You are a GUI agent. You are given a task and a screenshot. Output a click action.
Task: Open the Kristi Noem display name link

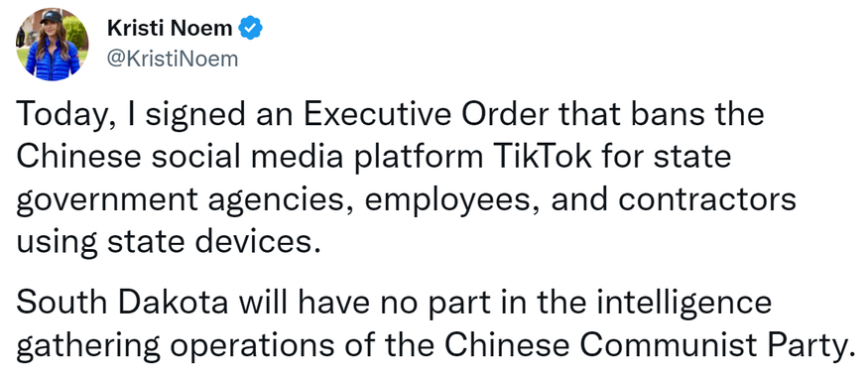170,29
